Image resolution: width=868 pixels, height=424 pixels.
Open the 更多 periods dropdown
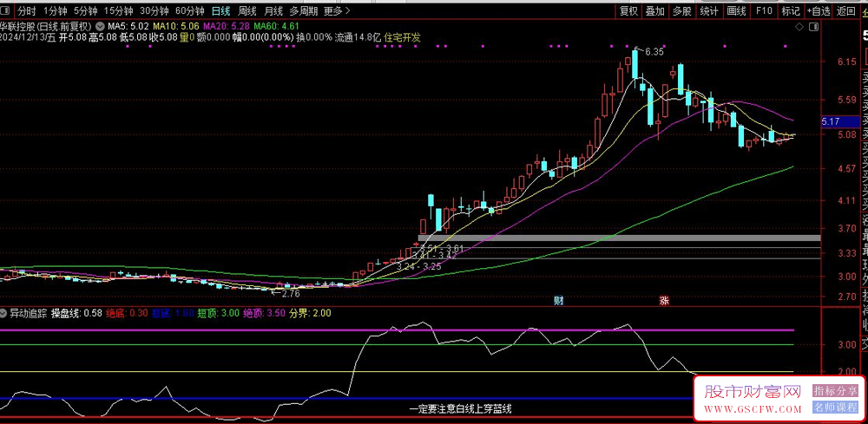coord(337,10)
